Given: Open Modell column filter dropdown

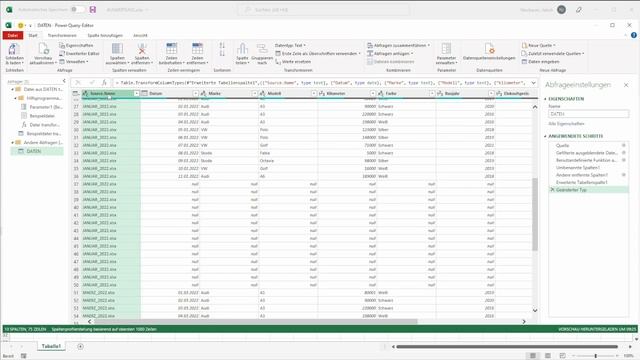Looking at the screenshot, I should 314,93.
